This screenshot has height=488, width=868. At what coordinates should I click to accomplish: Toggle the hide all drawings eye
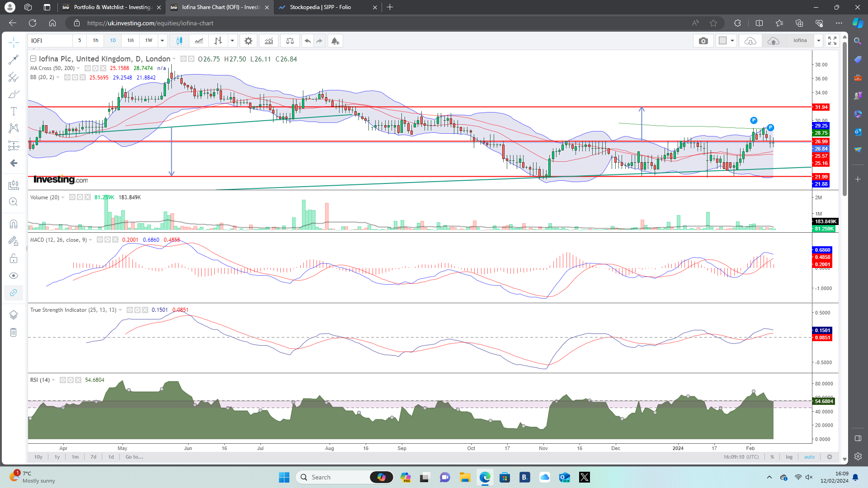(x=14, y=276)
